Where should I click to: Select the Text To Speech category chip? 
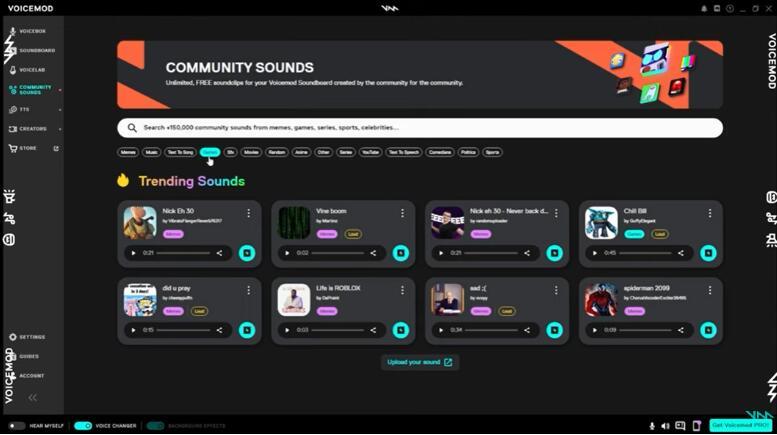(404, 152)
